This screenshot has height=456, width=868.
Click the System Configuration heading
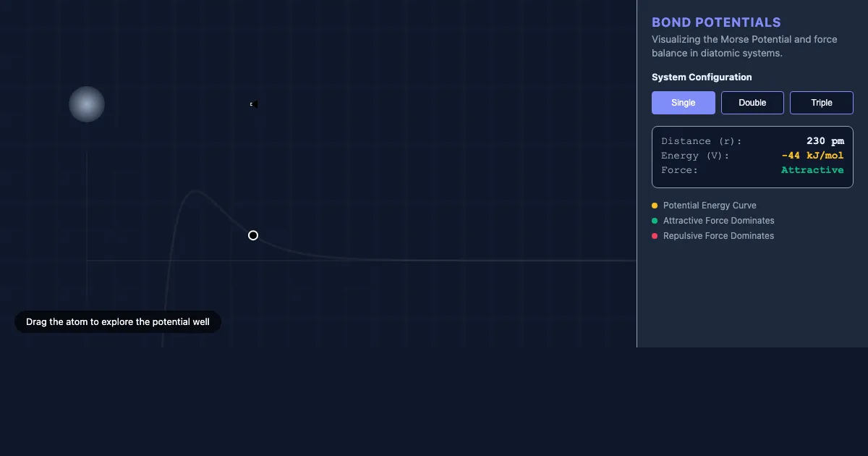tap(702, 77)
